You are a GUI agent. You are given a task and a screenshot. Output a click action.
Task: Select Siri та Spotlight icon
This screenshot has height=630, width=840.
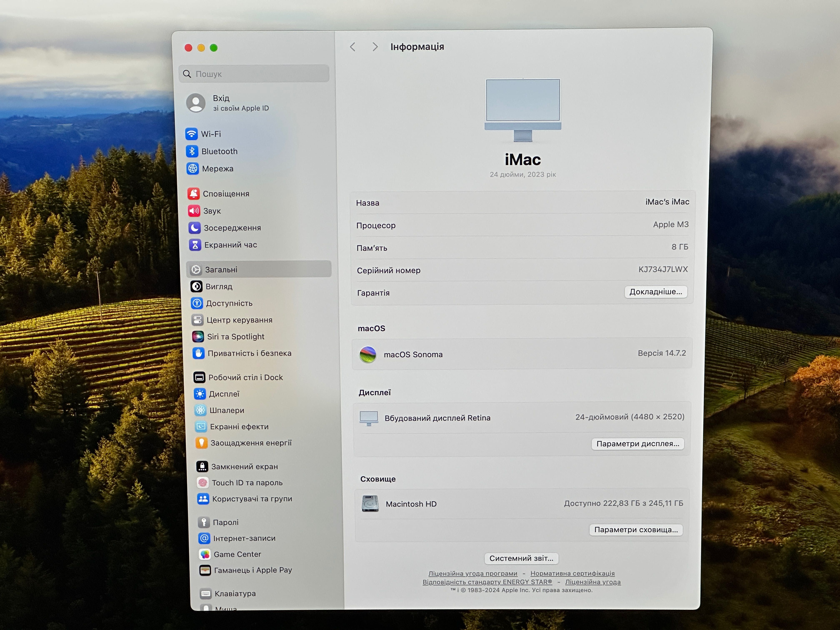tap(198, 336)
